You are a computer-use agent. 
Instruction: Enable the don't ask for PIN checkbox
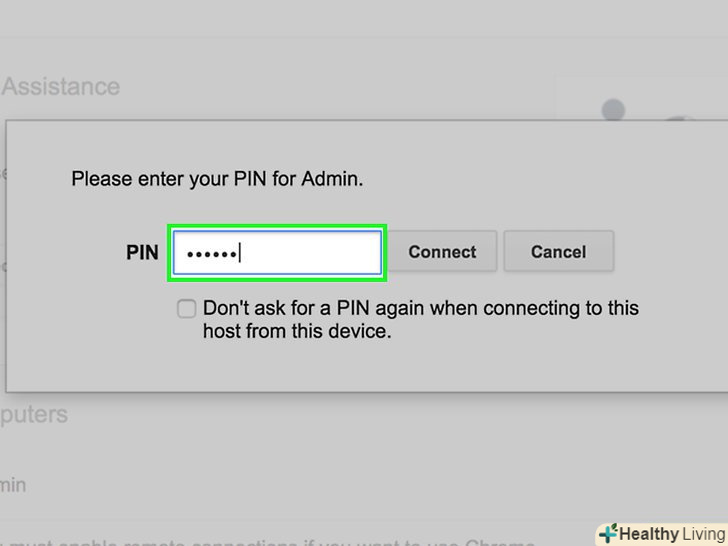click(186, 309)
